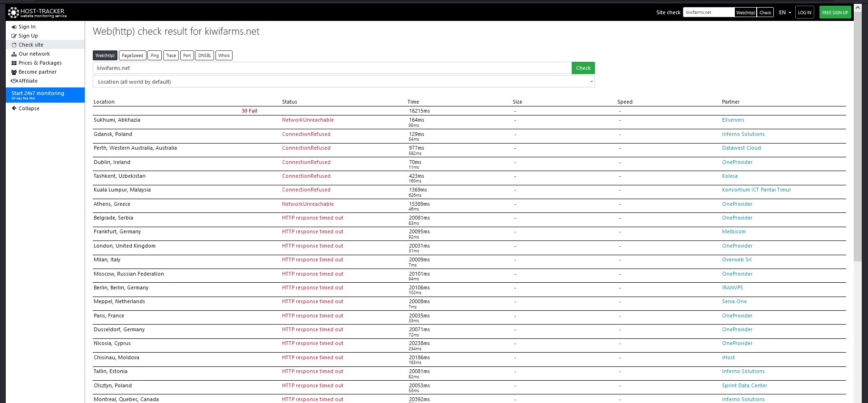
Task: Open the Serva One partner link
Action: coord(734,302)
